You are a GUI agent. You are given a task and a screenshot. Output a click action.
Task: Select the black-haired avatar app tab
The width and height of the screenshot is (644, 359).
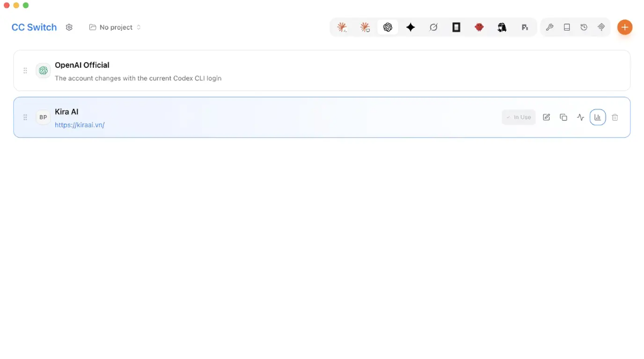coord(502,27)
